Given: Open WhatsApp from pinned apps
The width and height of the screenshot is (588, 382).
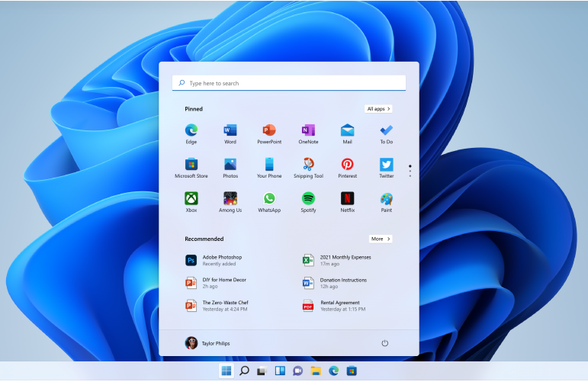Looking at the screenshot, I should click(269, 202).
